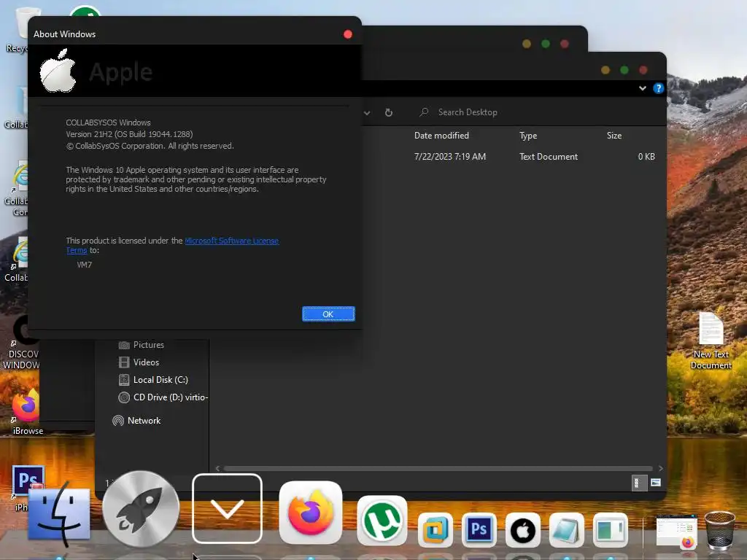Switch to large thumbnails view in File Explorer

pos(656,483)
